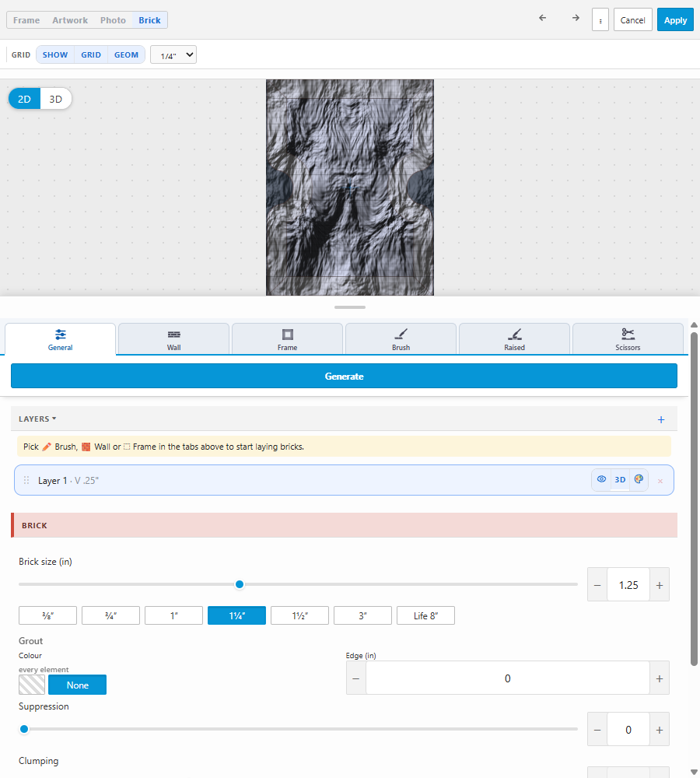Switch canvas to 2D view

(24, 100)
